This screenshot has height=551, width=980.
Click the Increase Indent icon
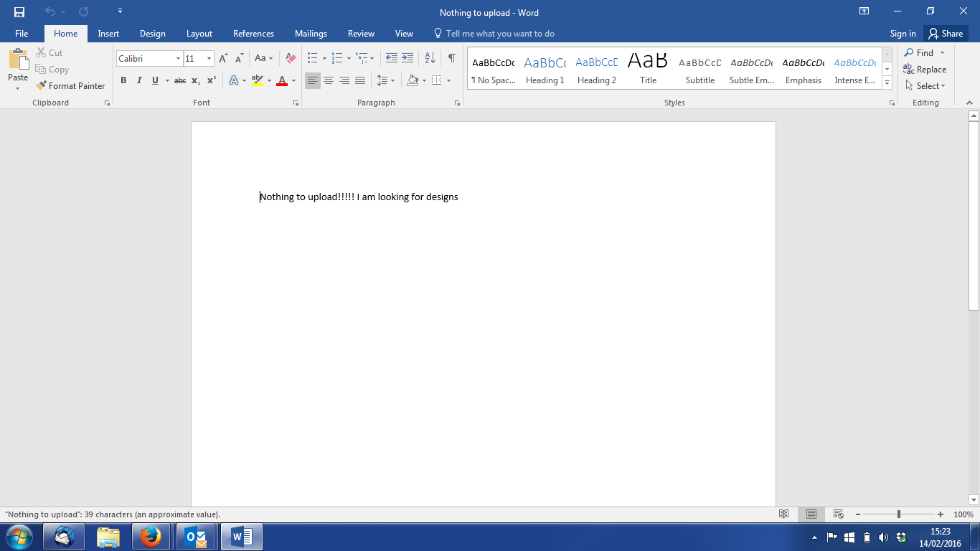tap(407, 58)
